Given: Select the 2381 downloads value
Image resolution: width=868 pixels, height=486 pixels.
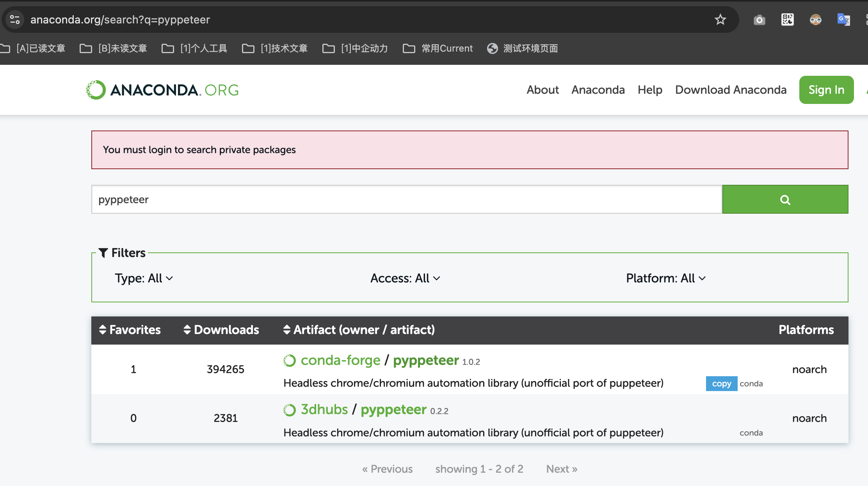Looking at the screenshot, I should pyautogui.click(x=226, y=418).
